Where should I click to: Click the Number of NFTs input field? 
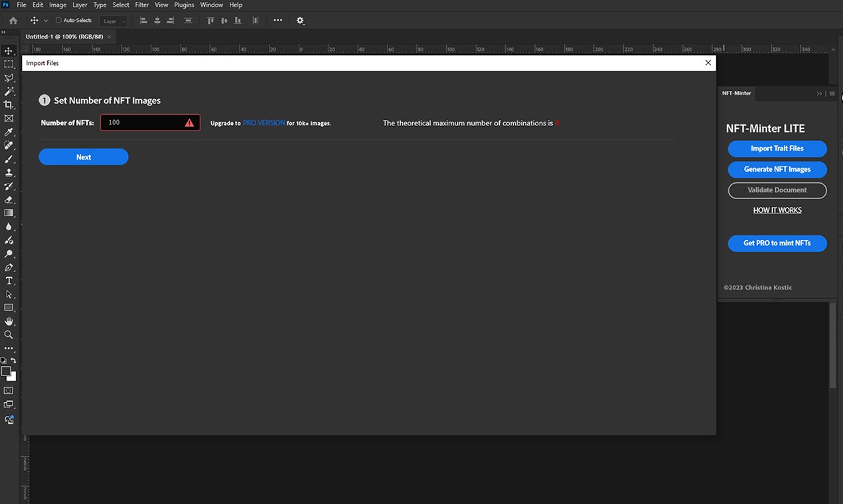pyautogui.click(x=150, y=123)
